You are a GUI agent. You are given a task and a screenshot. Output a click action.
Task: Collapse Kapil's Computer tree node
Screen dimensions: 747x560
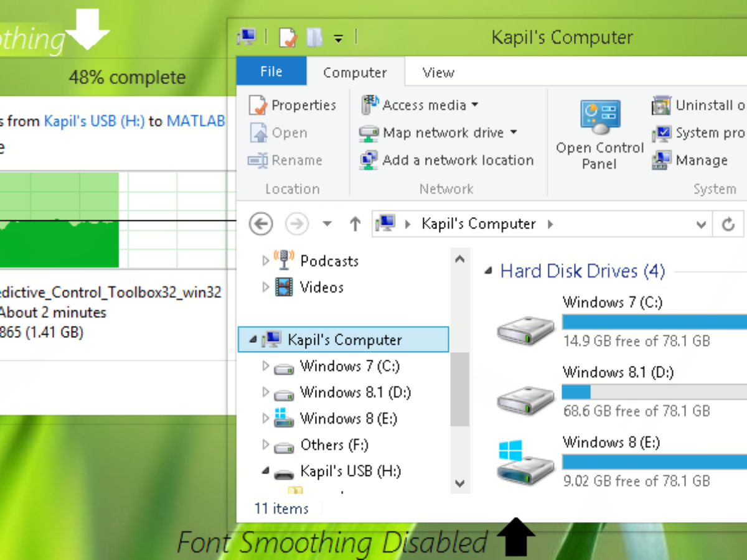[x=252, y=340]
